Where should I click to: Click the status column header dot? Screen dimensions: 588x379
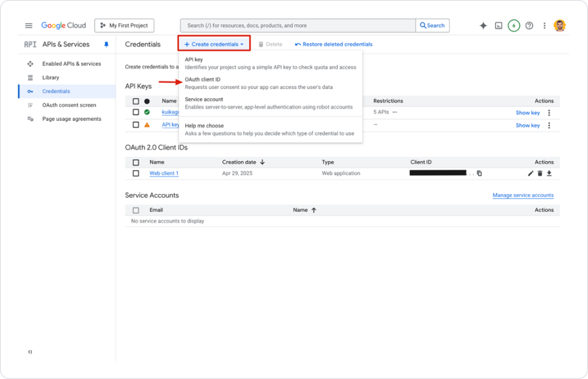click(147, 101)
